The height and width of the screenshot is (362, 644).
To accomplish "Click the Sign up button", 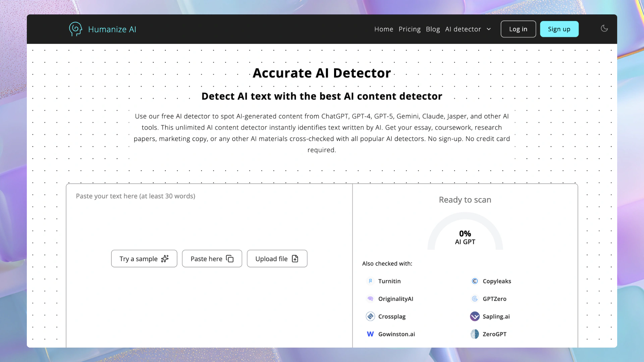I will (559, 29).
